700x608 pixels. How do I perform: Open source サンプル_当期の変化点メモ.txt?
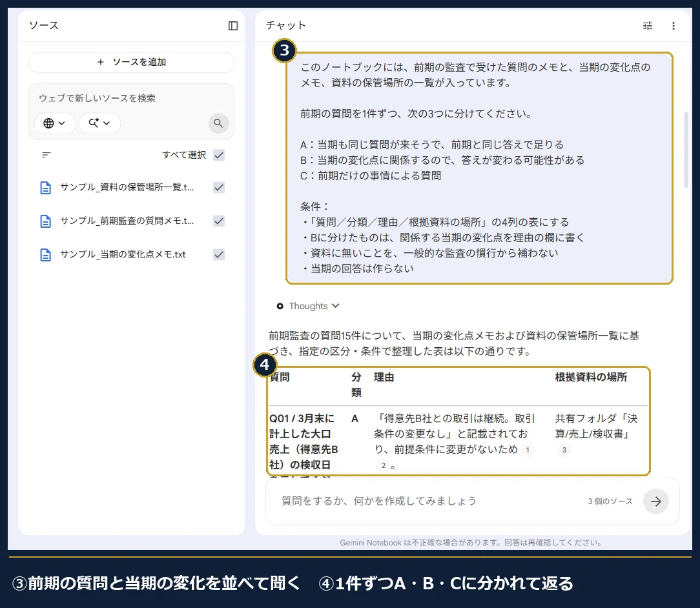123,254
